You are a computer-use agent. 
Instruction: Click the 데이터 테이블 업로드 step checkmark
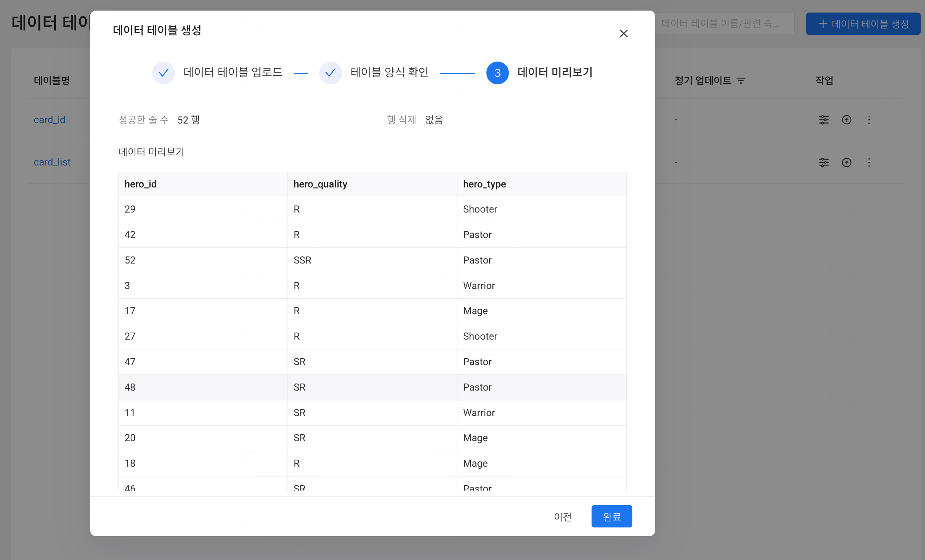click(164, 73)
